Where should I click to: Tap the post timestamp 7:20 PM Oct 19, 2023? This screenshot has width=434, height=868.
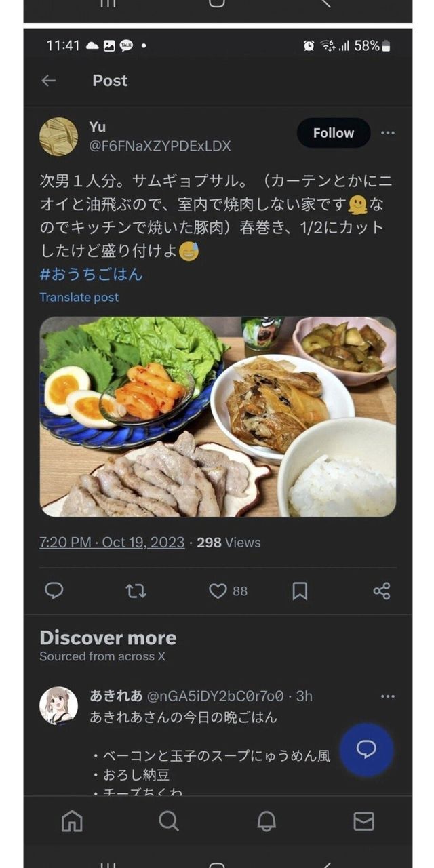coord(112,542)
